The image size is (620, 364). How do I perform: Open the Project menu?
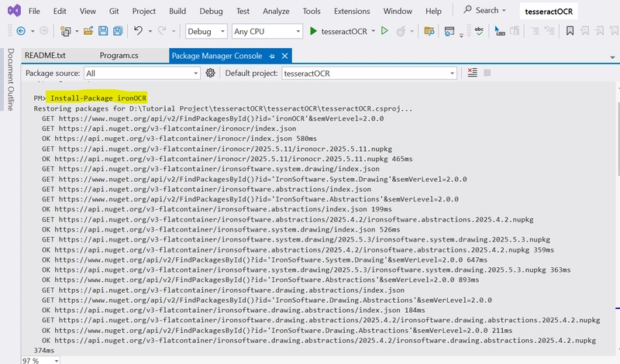tap(144, 11)
